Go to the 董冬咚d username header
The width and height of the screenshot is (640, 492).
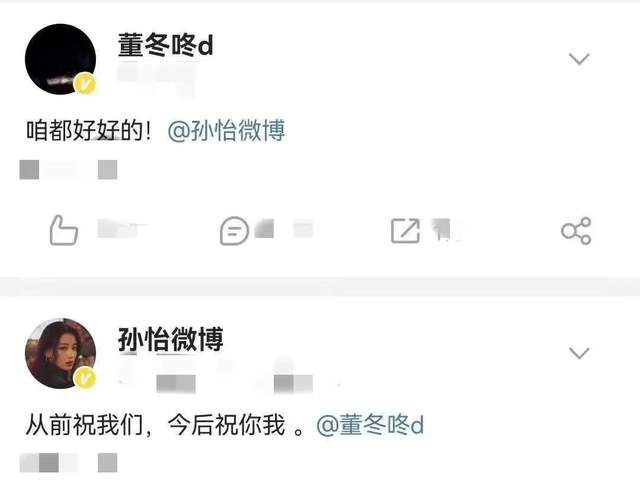pyautogui.click(x=165, y=45)
